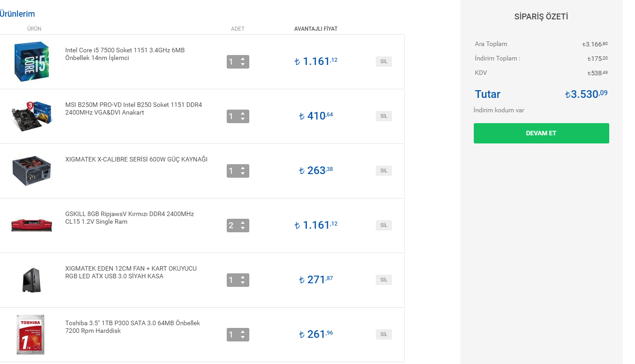Viewport: 635px width, 364px height.
Task: Click the Intel Core i5 product image
Action: coord(32,62)
